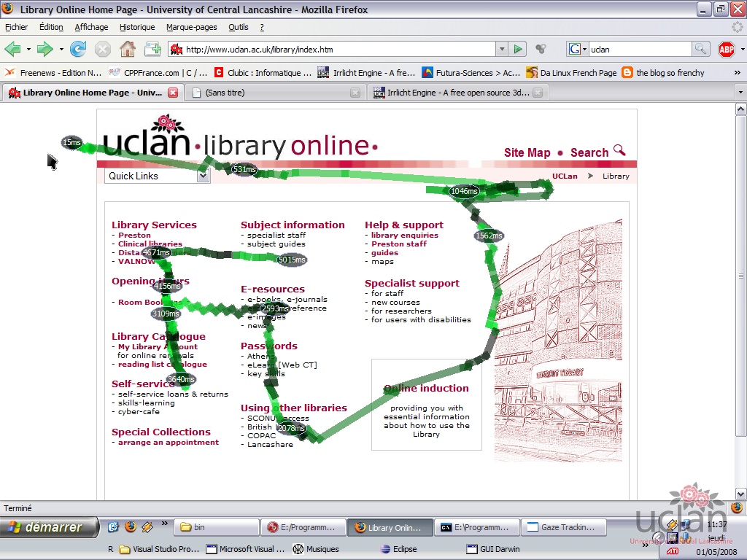Expand the quick launch overflow chevron

click(x=164, y=524)
